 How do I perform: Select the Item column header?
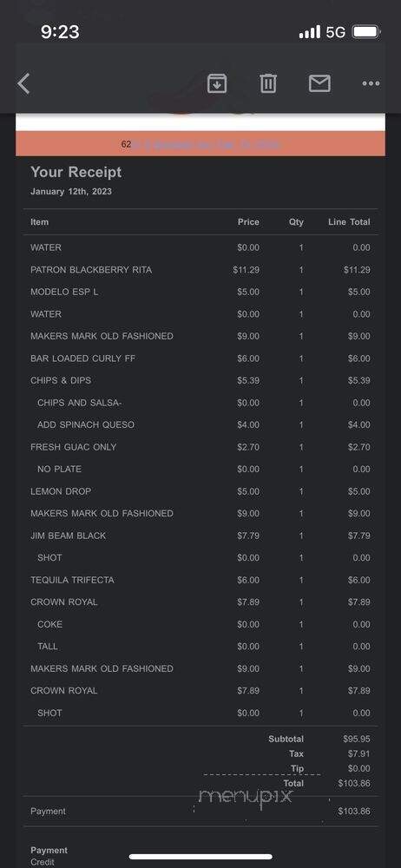pos(39,222)
